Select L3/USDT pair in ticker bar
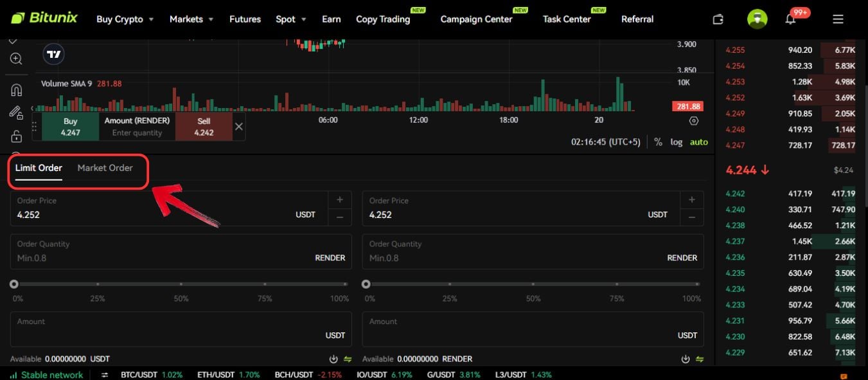868x380 pixels. point(524,375)
